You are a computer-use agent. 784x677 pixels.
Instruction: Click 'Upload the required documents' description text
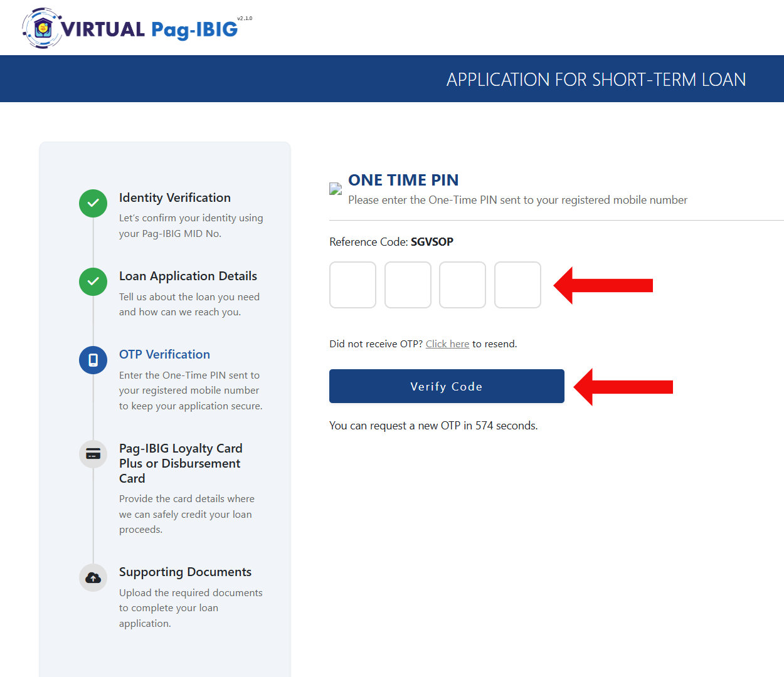click(191, 608)
